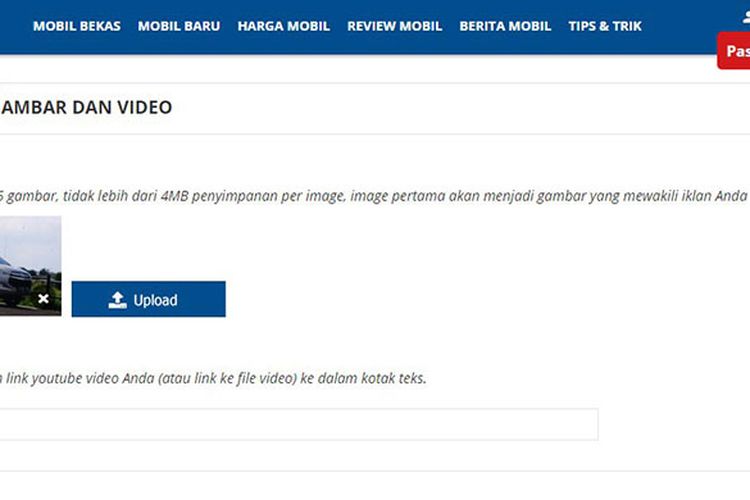This screenshot has height=500, width=750.
Task: Click the Gambar dan Video section heading
Action: (86, 107)
